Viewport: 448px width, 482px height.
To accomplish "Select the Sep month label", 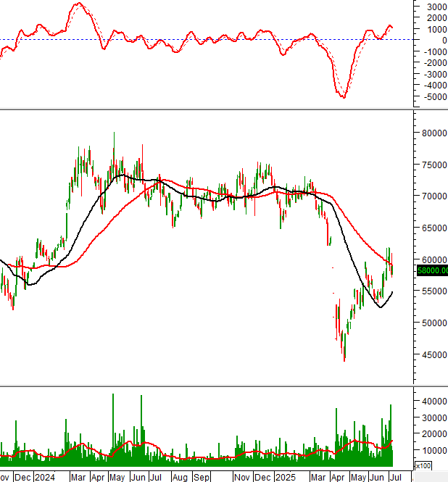I will tap(201, 478).
